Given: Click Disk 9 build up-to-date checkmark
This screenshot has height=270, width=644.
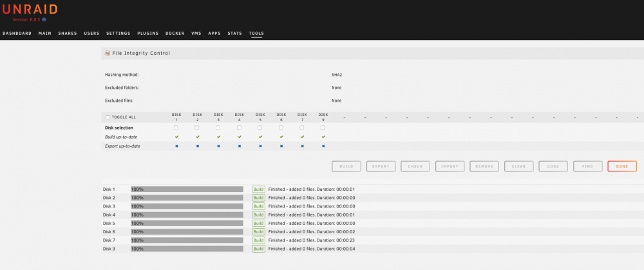Looking at the screenshot, I should point(323,137).
